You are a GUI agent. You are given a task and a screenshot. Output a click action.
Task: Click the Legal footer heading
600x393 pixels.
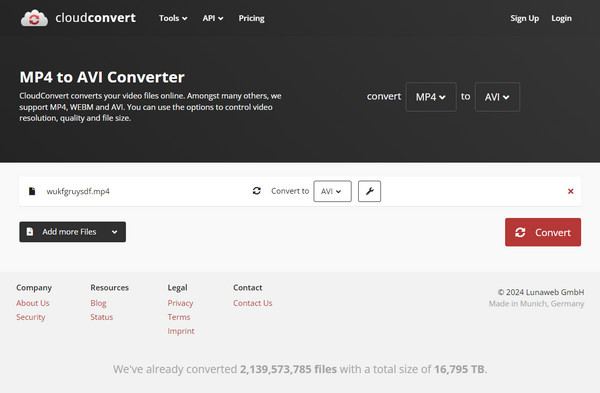pos(177,288)
